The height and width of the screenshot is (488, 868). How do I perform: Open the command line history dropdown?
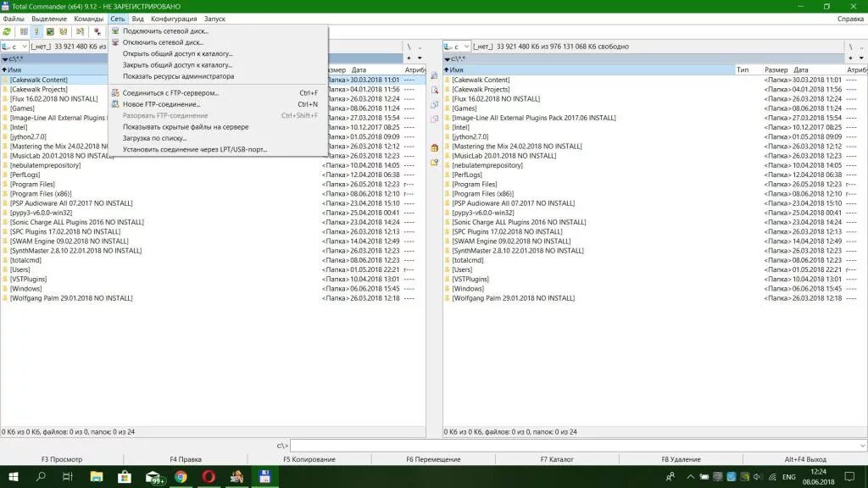[862, 446]
